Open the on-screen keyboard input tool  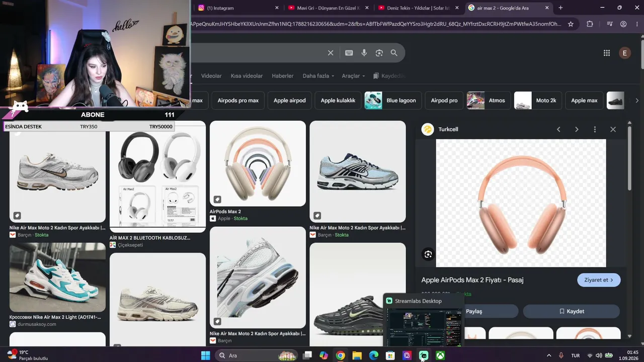point(349,53)
